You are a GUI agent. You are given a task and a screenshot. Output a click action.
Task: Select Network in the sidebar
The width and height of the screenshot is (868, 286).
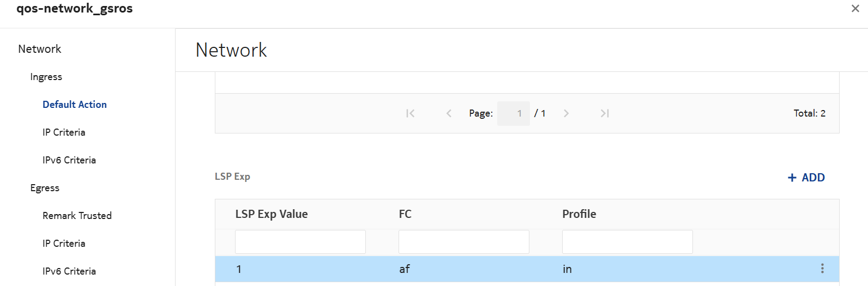[40, 49]
